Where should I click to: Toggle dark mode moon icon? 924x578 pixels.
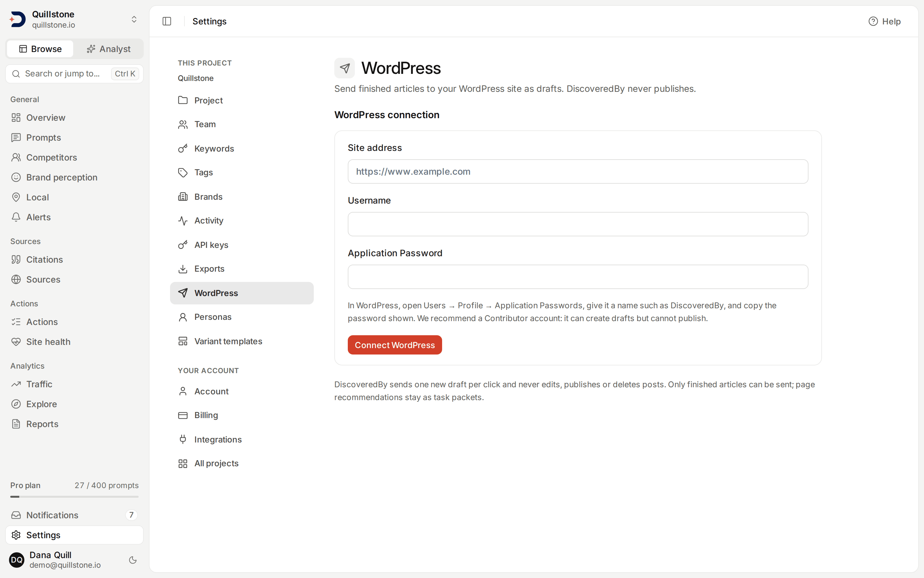point(133,560)
